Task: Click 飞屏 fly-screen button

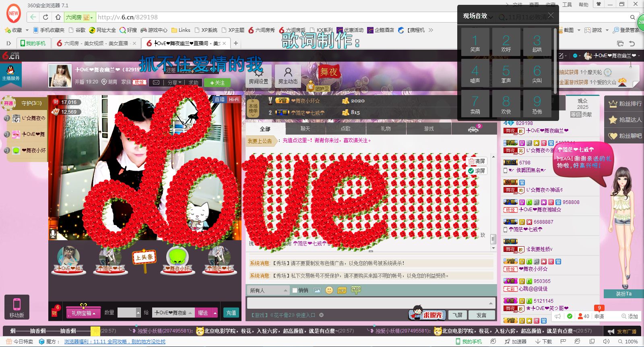Action: 457,315
